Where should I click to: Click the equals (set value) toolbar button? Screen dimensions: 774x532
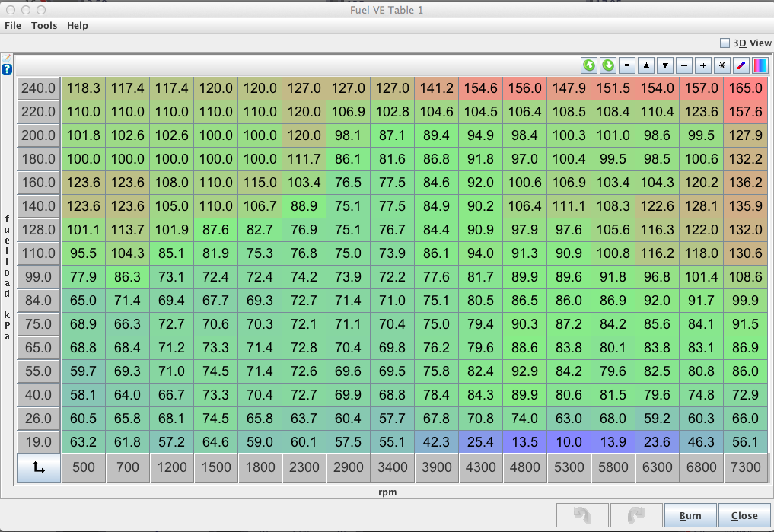[627, 65]
